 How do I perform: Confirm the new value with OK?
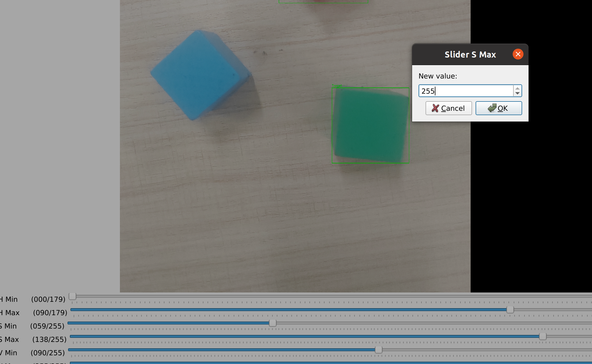pyautogui.click(x=498, y=108)
